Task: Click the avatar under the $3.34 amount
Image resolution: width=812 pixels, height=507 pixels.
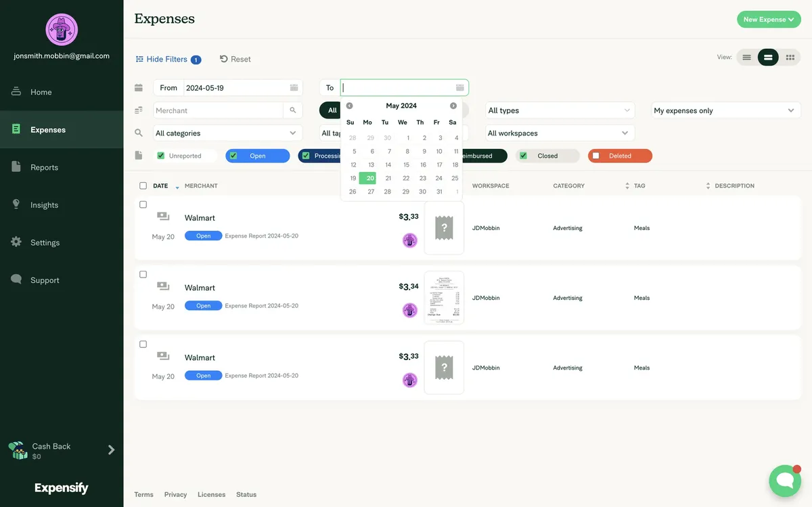Action: (x=410, y=310)
